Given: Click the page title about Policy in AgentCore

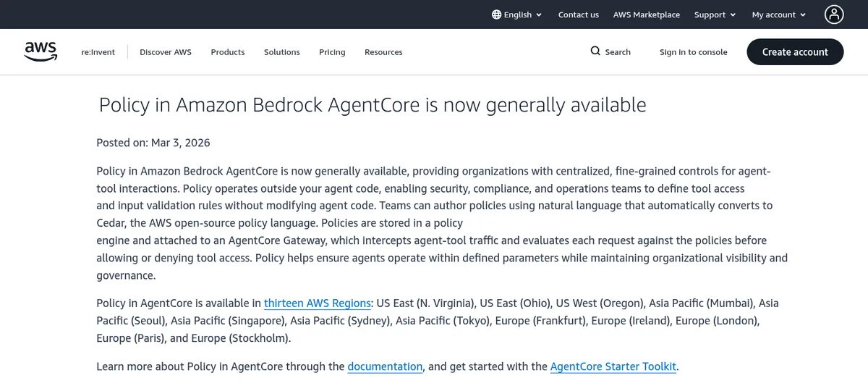Looking at the screenshot, I should 373,105.
